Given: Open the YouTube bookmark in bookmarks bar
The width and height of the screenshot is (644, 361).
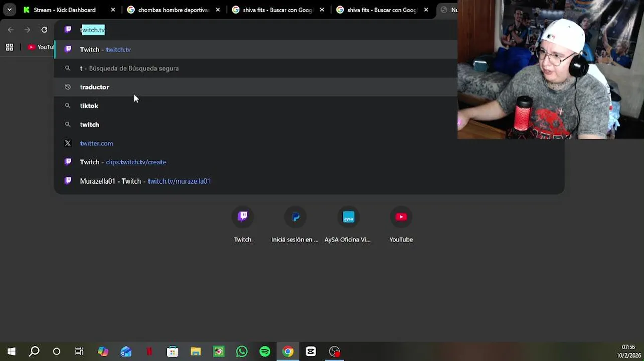Looking at the screenshot, I should pyautogui.click(x=40, y=47).
